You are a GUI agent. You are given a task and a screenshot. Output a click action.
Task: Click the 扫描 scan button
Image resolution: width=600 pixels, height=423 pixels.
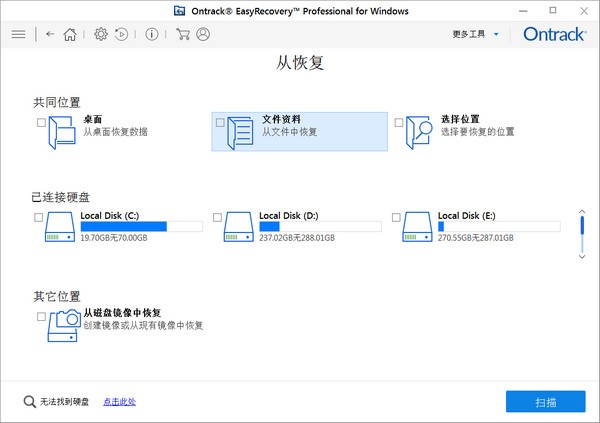pos(546,401)
